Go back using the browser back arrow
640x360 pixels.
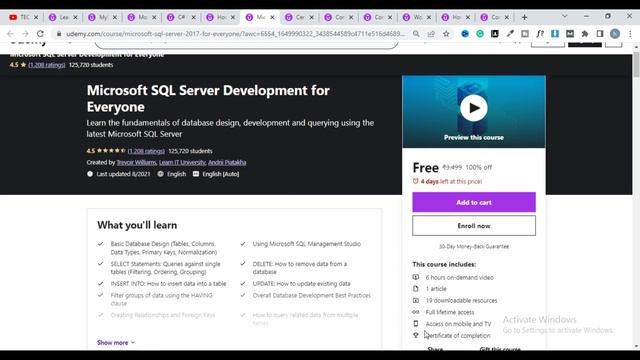tap(10, 34)
